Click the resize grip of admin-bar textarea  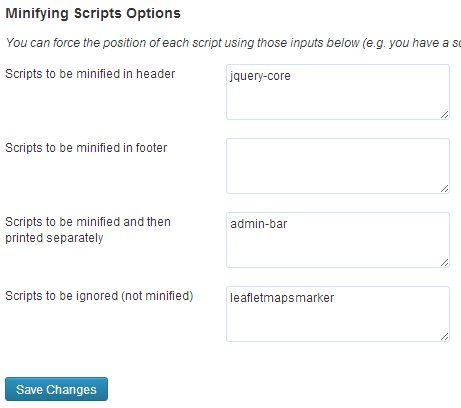445,263
